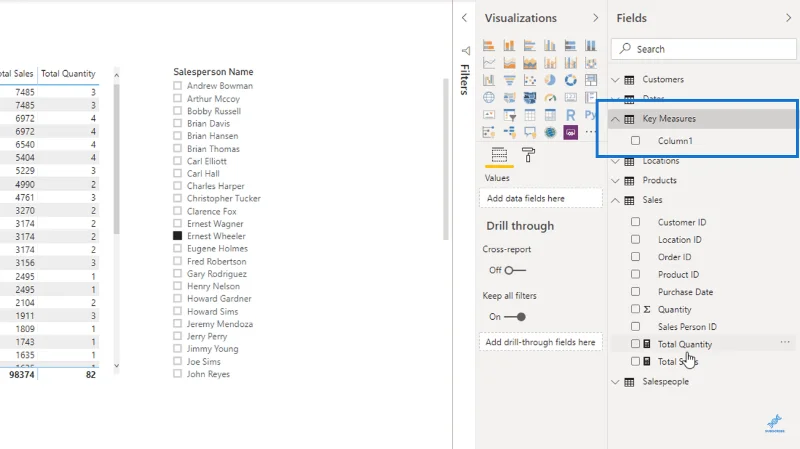800x449 pixels.
Task: Select the ArcGIS Maps visual
Action: point(550,132)
